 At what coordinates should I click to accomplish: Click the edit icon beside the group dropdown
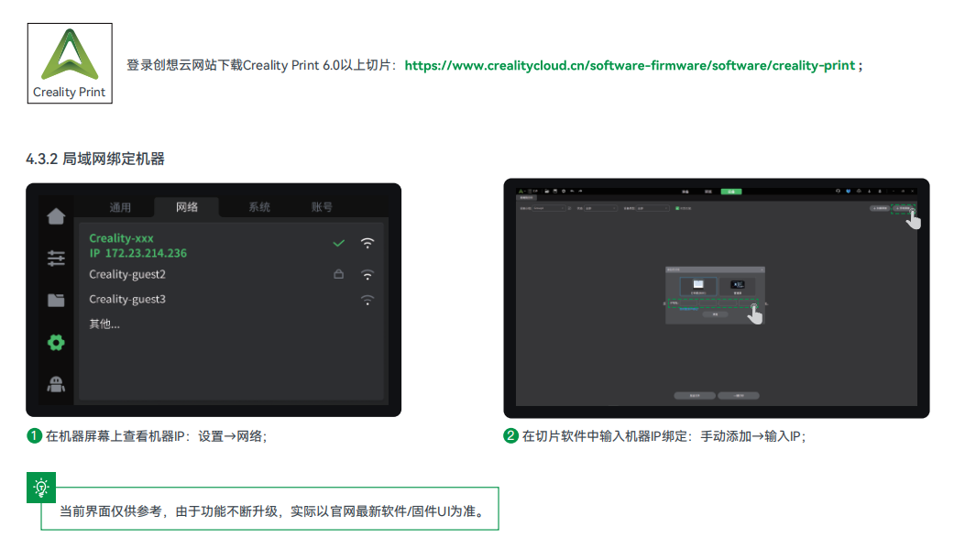(569, 208)
